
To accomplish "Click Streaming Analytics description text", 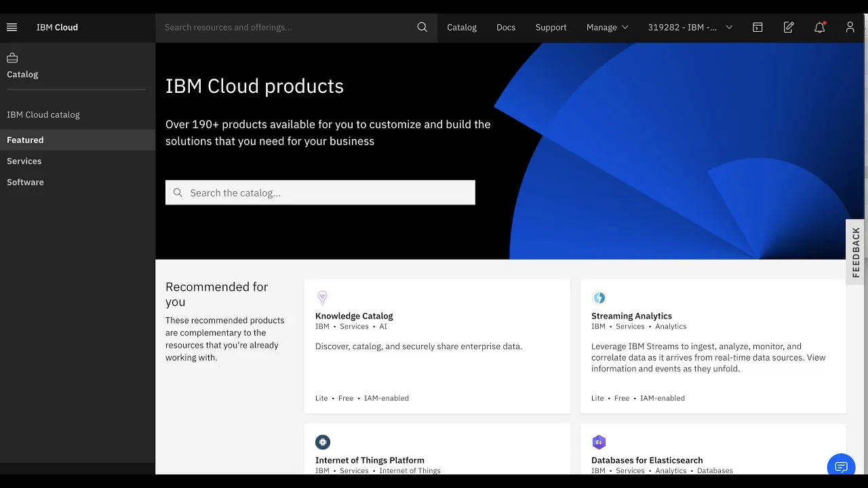I will 709,357.
